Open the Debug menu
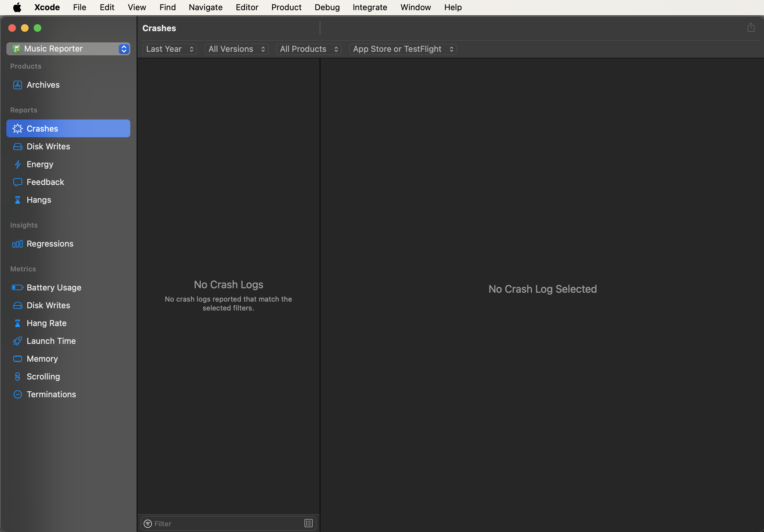This screenshot has height=532, width=764. click(327, 7)
